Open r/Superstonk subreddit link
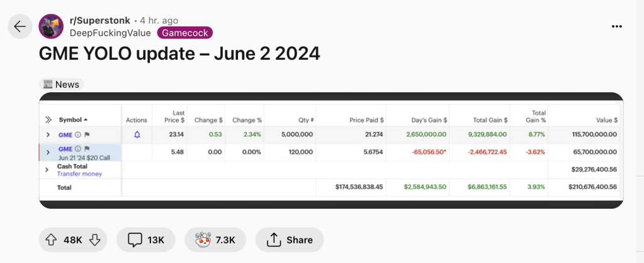 click(x=99, y=20)
